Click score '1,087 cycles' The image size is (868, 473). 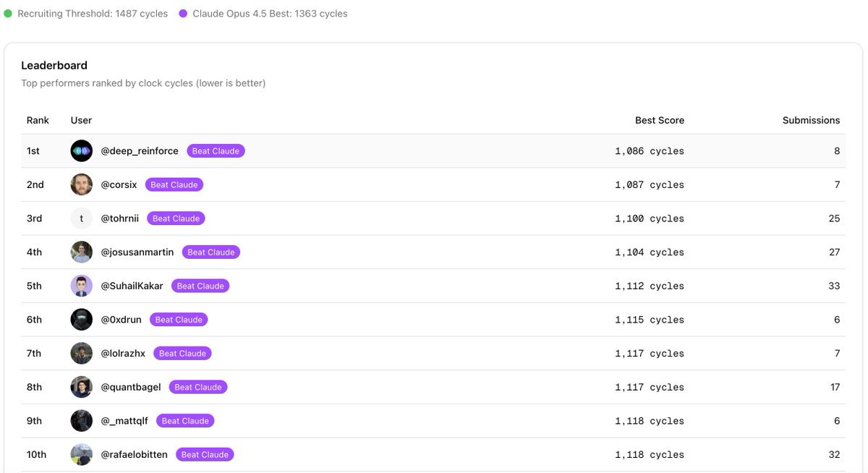click(650, 184)
